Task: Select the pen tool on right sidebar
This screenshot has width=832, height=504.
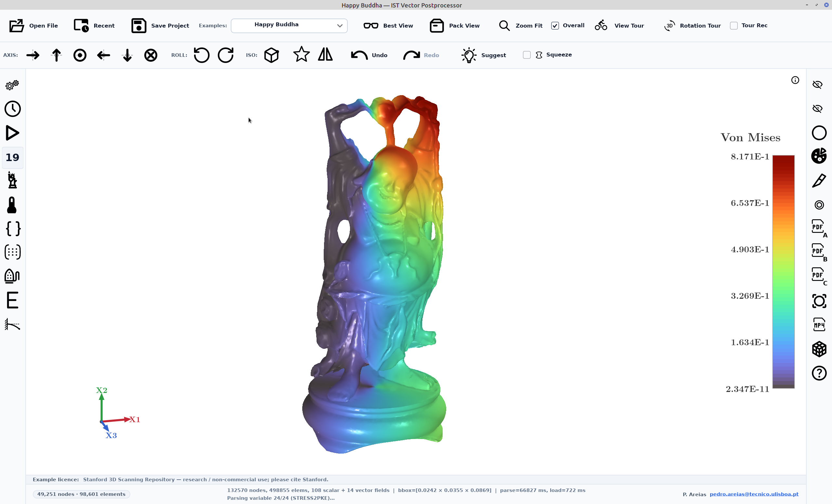Action: (819, 181)
